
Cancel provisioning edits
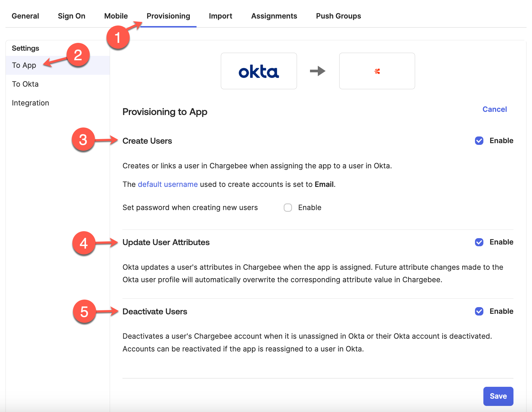point(494,109)
